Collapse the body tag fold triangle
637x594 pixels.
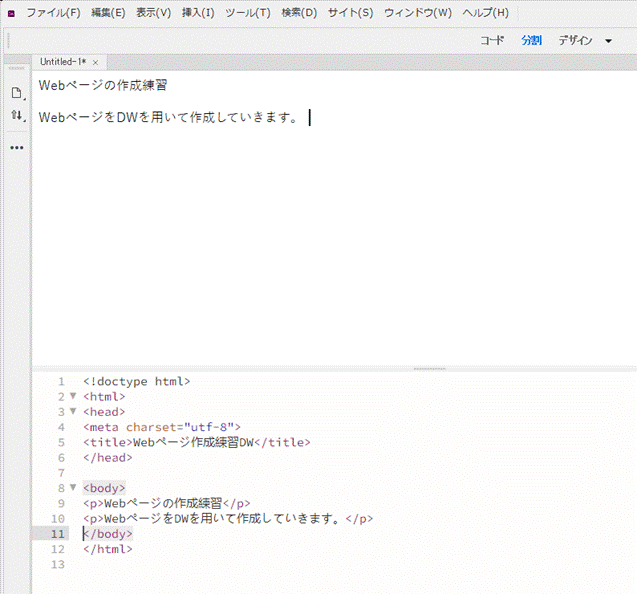tap(72, 488)
